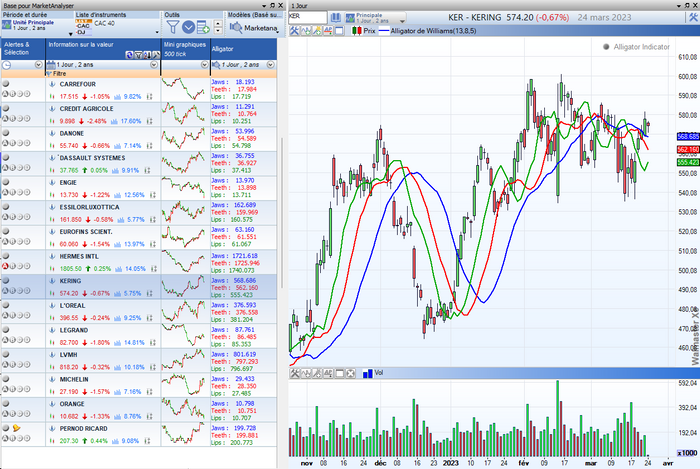Click the red 562,160 teeth price tag

point(688,149)
